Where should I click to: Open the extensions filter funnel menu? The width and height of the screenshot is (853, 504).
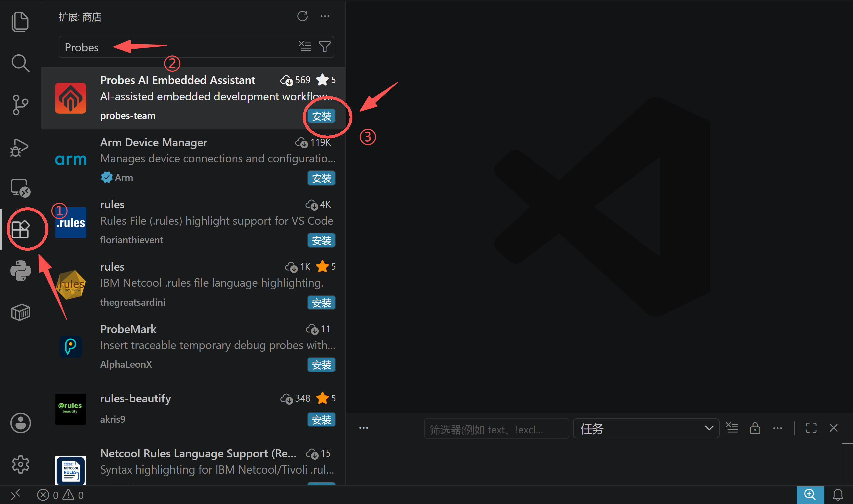[325, 46]
